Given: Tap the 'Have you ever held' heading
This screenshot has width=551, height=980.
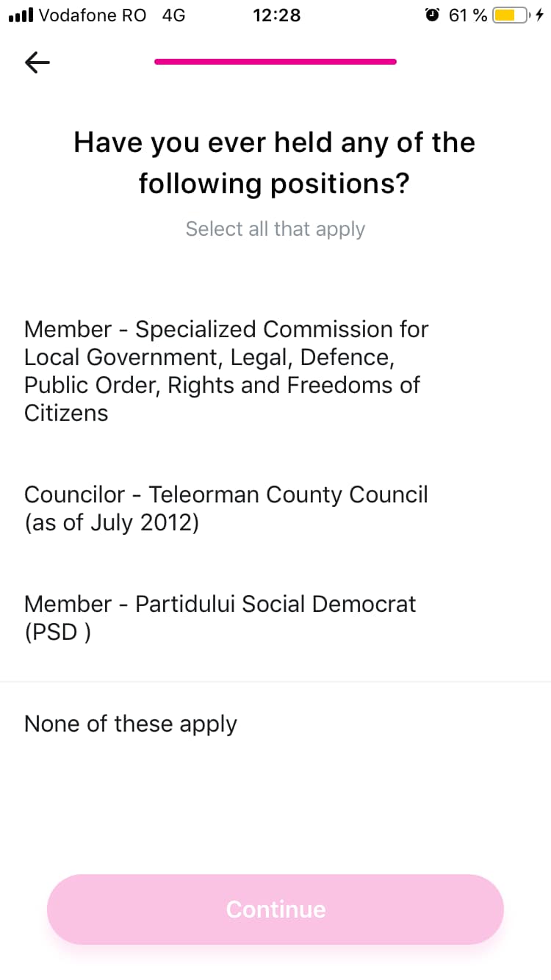Looking at the screenshot, I should (275, 162).
